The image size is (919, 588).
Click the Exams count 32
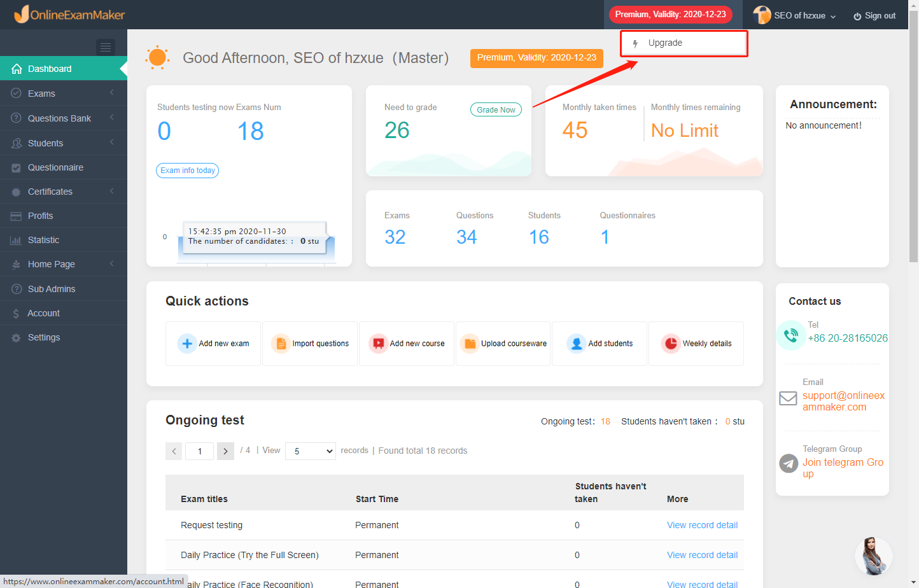click(x=395, y=237)
